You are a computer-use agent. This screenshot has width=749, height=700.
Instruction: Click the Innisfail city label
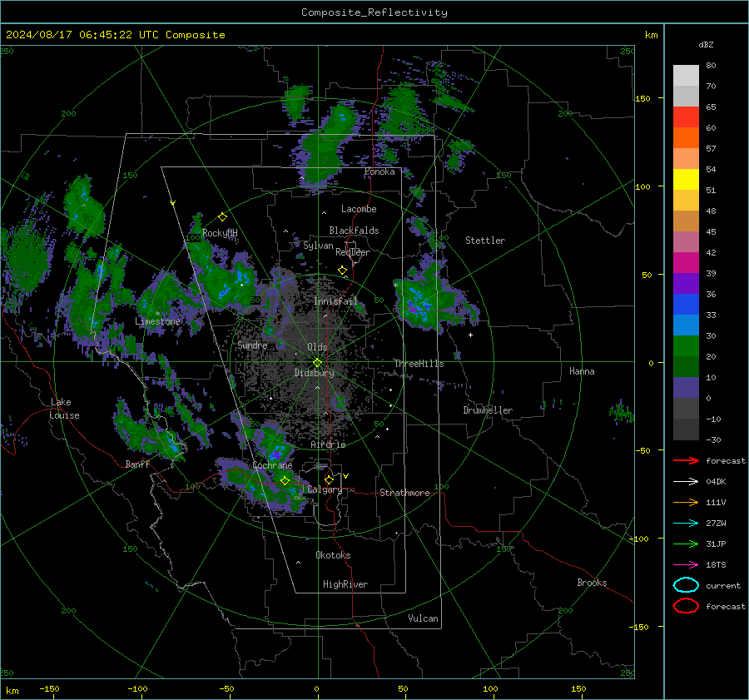pyautogui.click(x=336, y=301)
